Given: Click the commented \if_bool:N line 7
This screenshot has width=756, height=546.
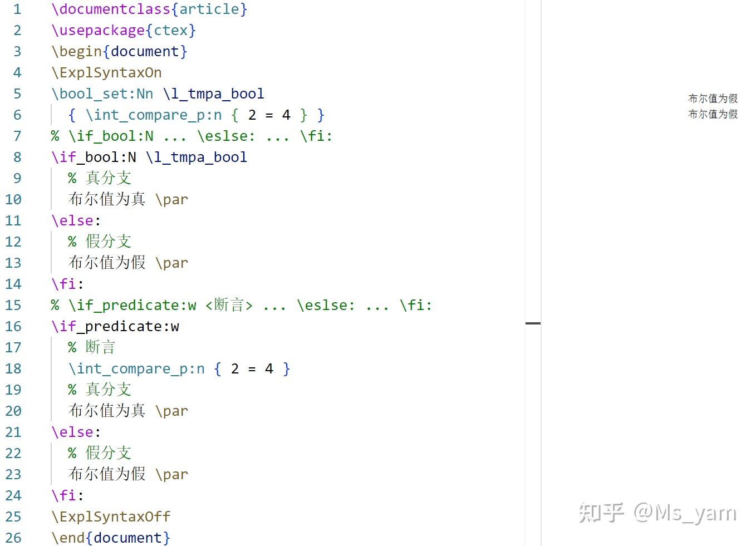Looking at the screenshot, I should coord(192,135).
